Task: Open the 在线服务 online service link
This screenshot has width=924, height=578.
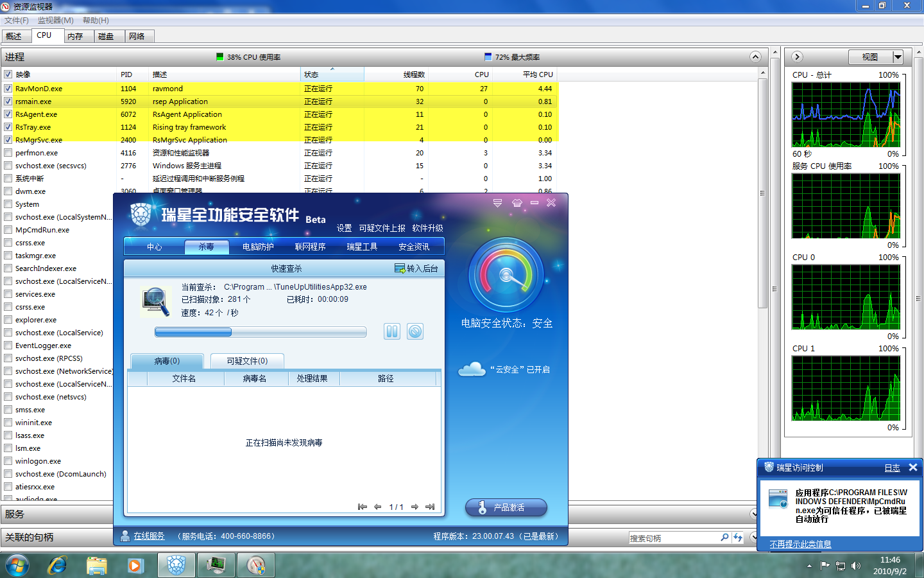Action: click(149, 536)
